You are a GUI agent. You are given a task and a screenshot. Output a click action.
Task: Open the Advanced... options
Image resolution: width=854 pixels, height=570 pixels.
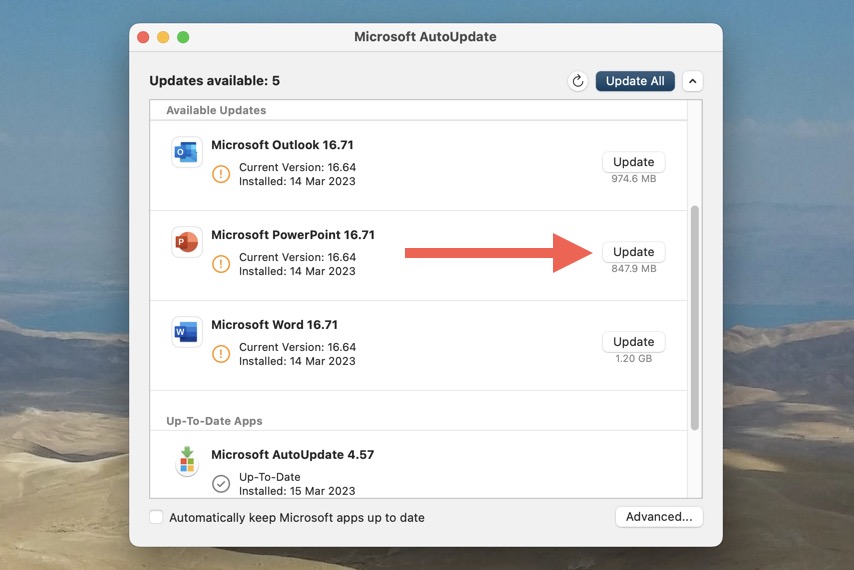pyautogui.click(x=658, y=517)
